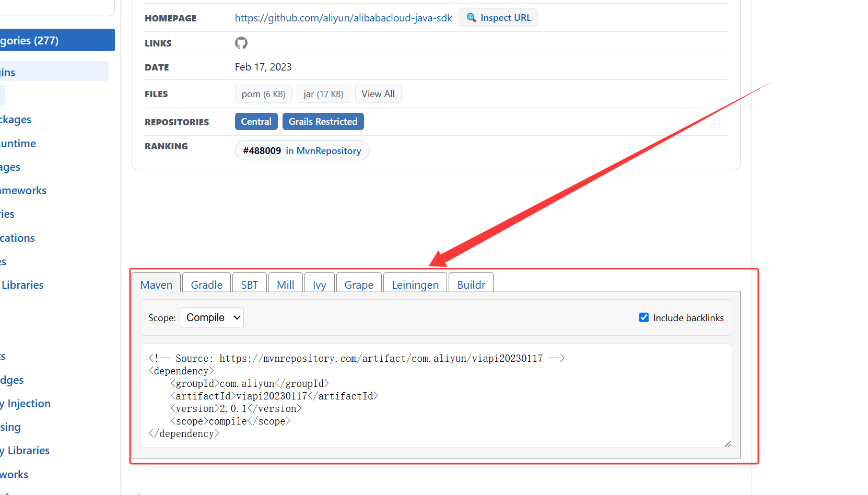Select the highlighted ins sidebar item
This screenshot has height=495, width=868.
pos(54,72)
